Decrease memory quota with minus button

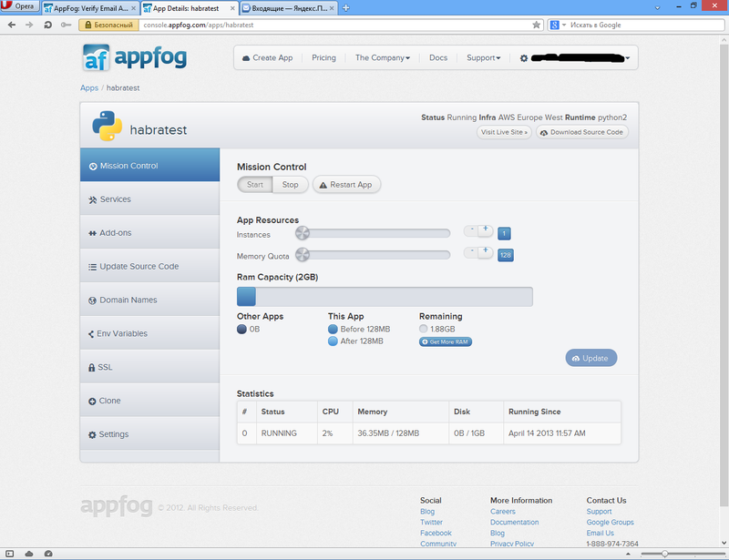click(x=471, y=251)
